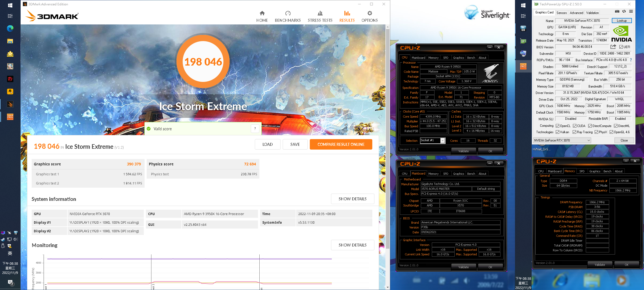The height and width of the screenshot is (290, 644).
Task: Open the GPU selector dropdown in GPU-Z
Action: coord(562,140)
